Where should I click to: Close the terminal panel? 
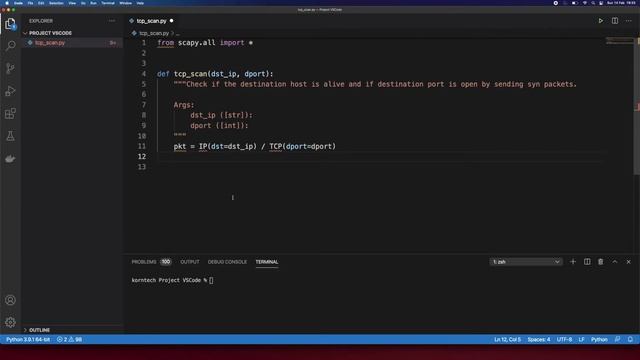(x=629, y=262)
